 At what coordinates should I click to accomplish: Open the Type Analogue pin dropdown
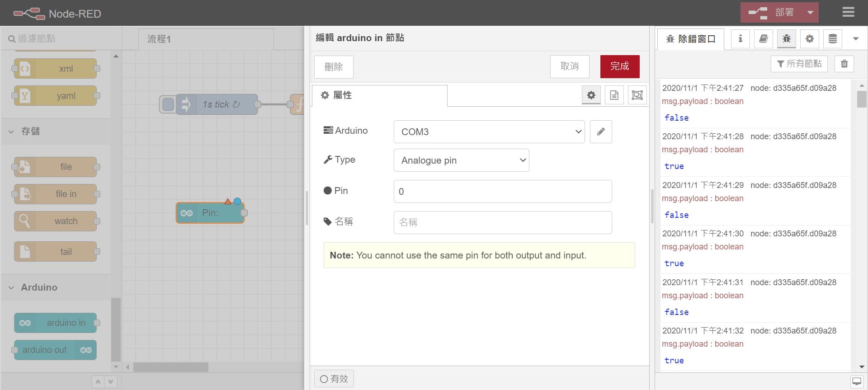[462, 160]
